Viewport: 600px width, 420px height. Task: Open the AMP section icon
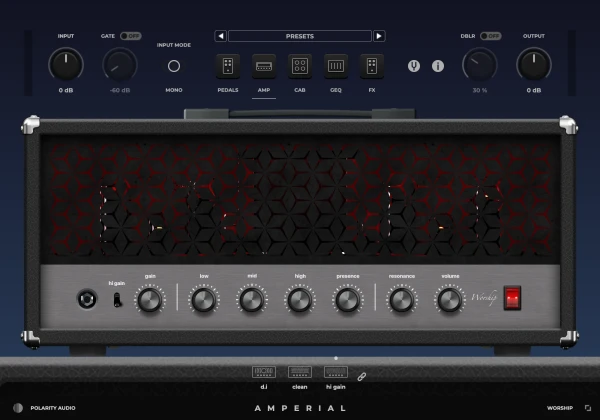(x=264, y=66)
